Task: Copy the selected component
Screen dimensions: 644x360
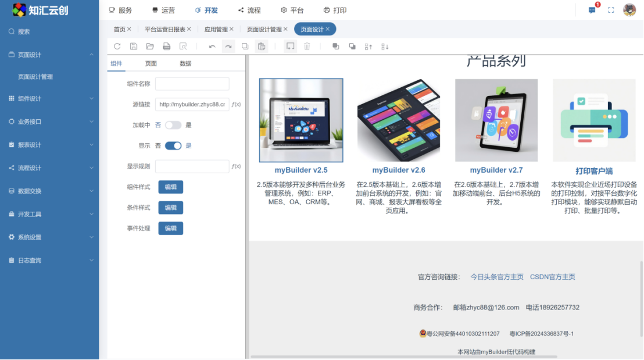Action: tap(245, 47)
